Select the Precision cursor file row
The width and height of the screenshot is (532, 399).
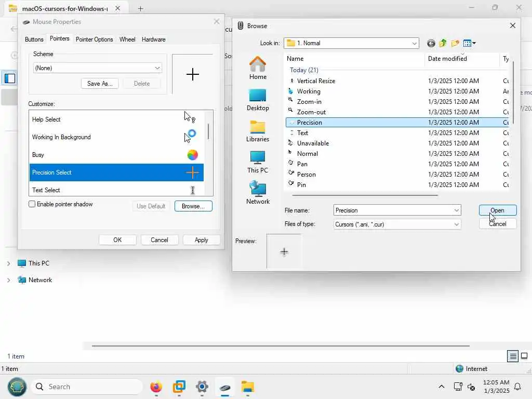(397, 122)
